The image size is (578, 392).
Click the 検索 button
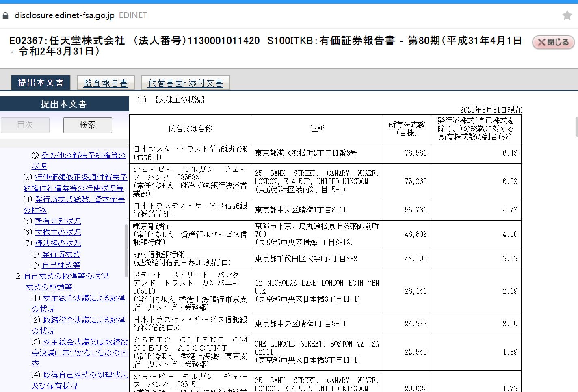pyautogui.click(x=87, y=125)
